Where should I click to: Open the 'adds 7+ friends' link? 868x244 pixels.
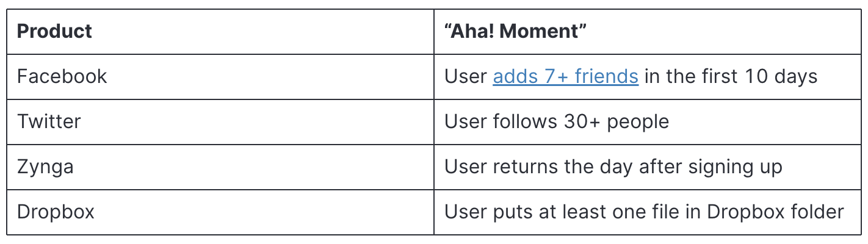566,76
